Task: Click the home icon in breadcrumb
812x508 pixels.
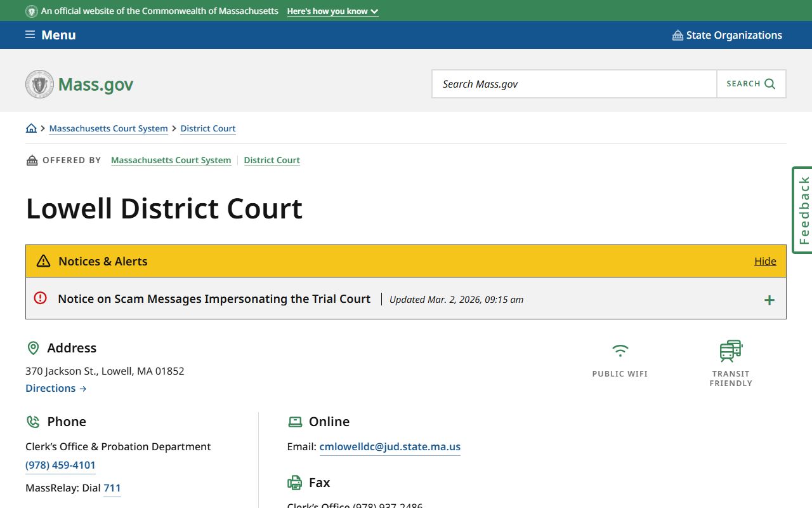Action: 31,128
